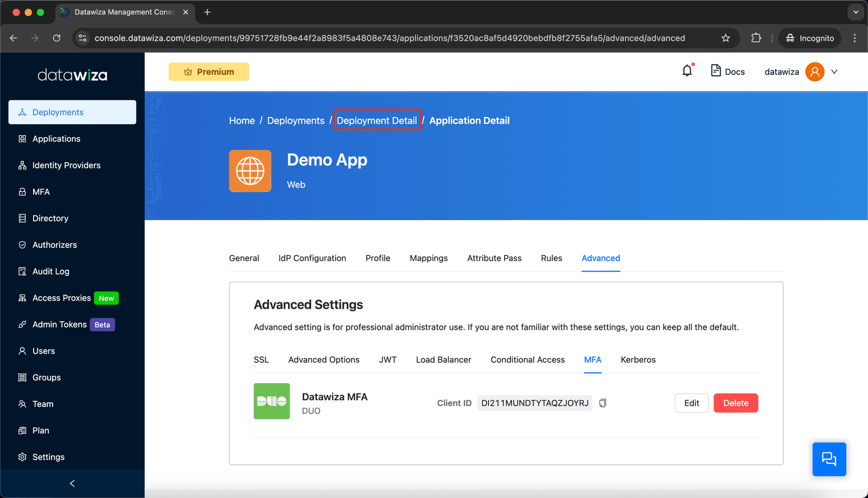Click the browser address bar URL
This screenshot has width=868, height=498.
[x=390, y=38]
